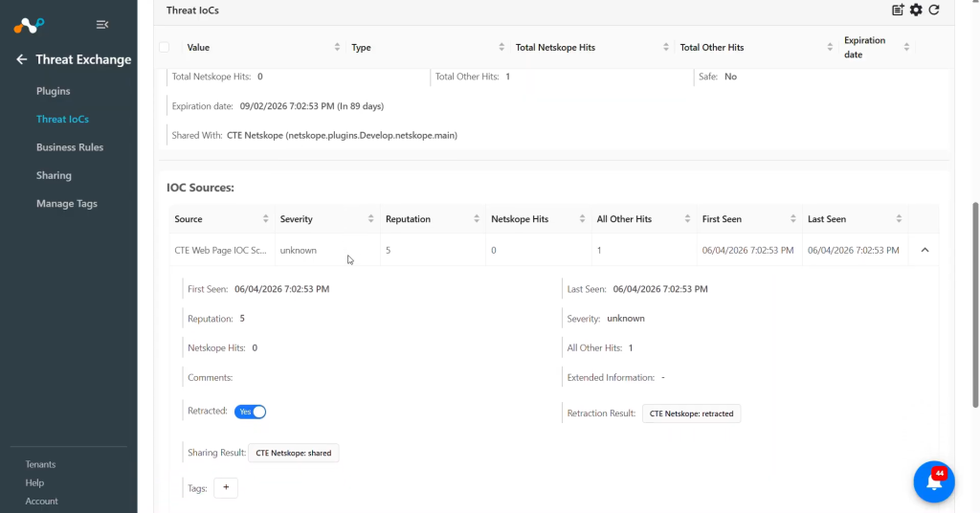Screen dimensions: 980x513
Task: Sort IOC Sources by Reputation
Action: 477,219
